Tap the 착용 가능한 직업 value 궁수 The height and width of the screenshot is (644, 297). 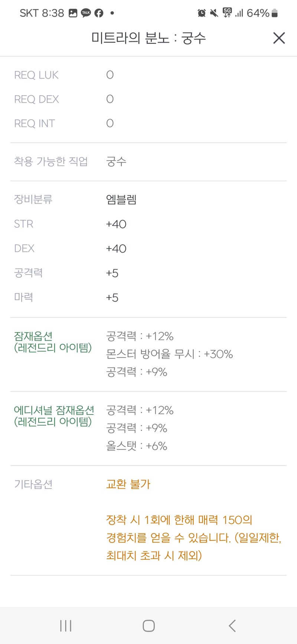[x=116, y=161]
